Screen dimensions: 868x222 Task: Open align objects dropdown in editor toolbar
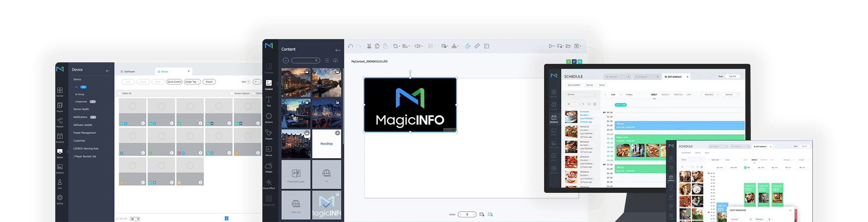coord(406,46)
